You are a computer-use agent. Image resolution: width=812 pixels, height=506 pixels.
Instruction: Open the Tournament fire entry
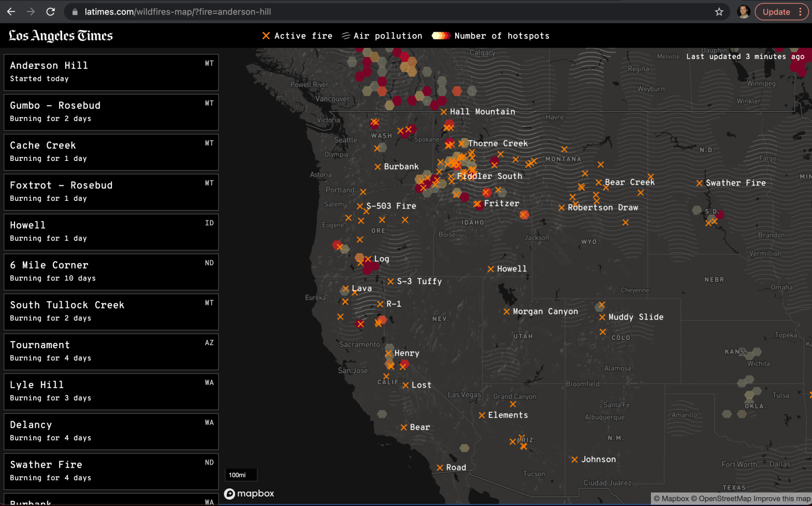click(111, 351)
